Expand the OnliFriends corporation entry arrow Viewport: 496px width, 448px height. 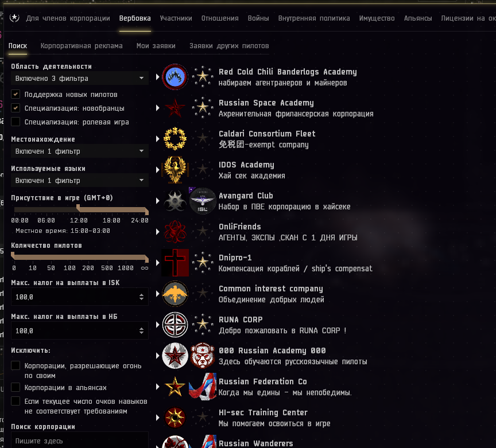point(157,232)
